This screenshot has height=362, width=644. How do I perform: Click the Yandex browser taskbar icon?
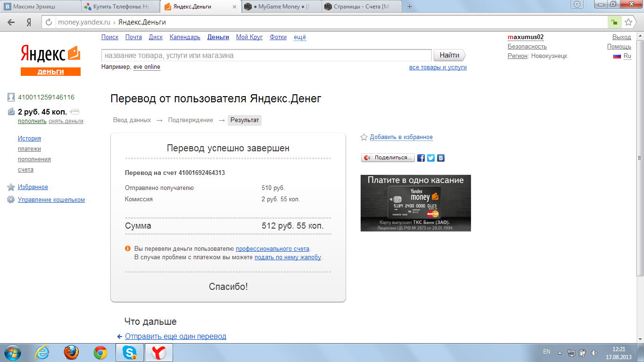158,353
